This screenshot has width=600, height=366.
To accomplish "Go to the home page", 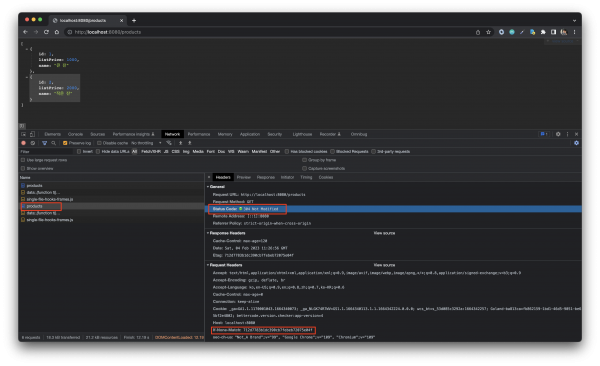I will click(x=57, y=32).
